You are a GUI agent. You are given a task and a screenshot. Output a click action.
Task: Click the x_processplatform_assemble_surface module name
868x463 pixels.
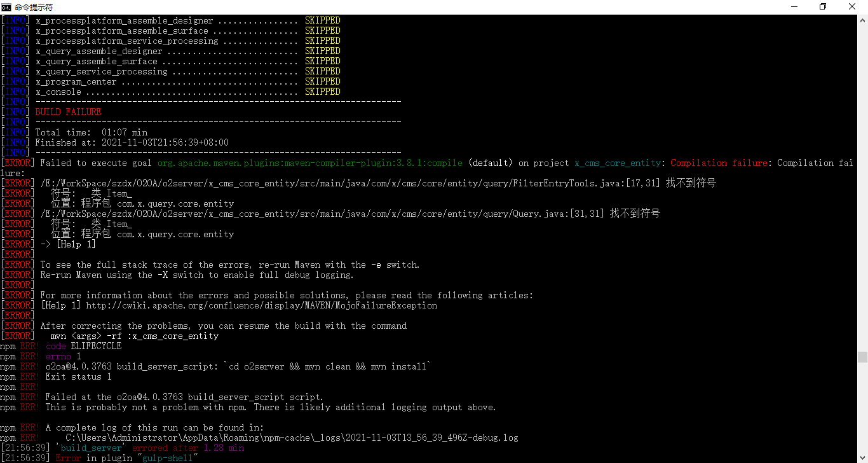pyautogui.click(x=122, y=31)
